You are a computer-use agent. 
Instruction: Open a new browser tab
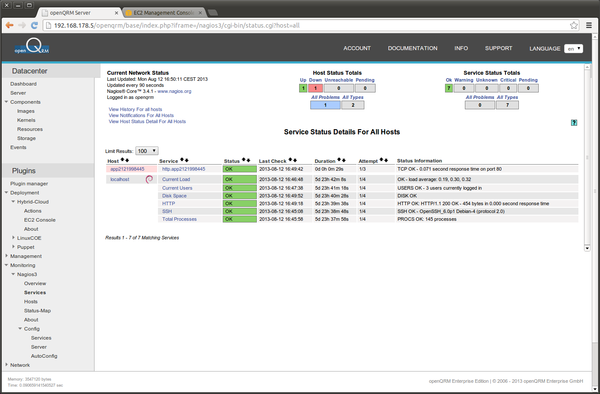213,13
